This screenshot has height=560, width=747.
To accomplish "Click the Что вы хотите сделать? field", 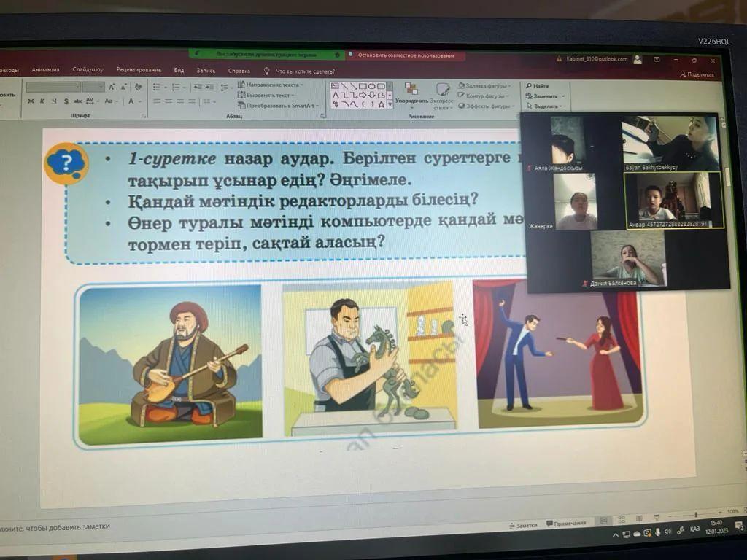I will coord(305,71).
